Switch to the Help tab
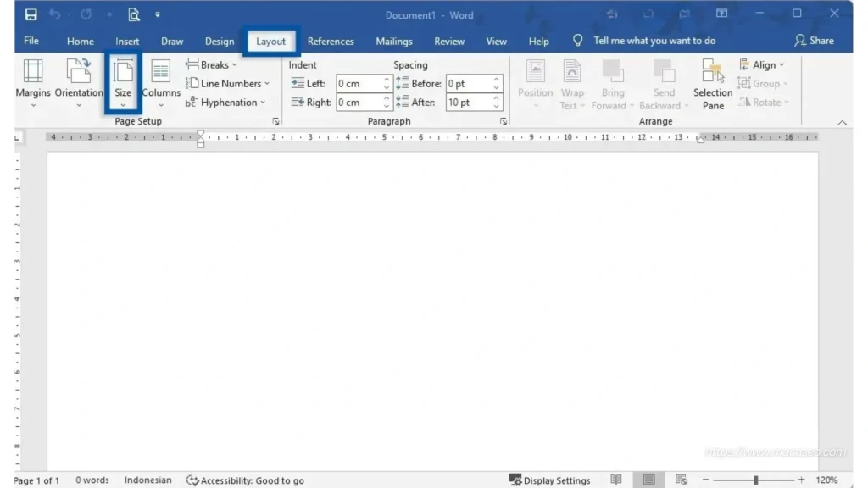This screenshot has height=488, width=868. click(538, 42)
